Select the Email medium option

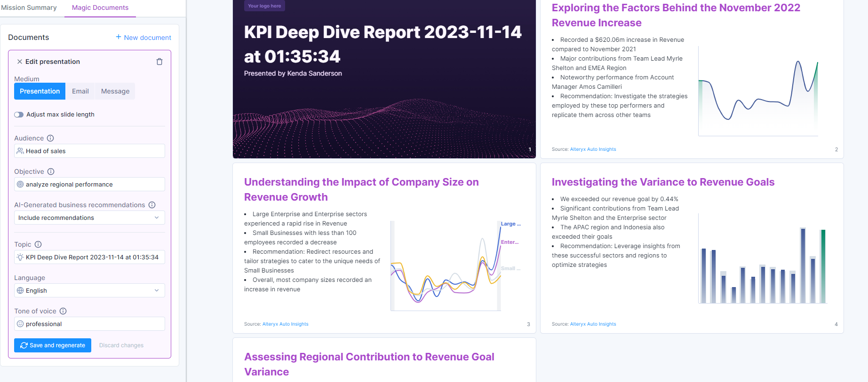80,91
